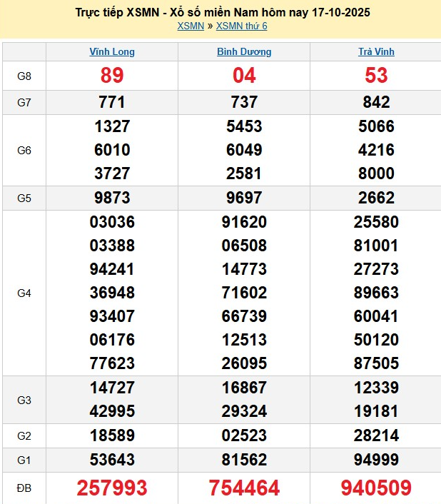Click the page title dated 17-10-2025
The width and height of the screenshot is (441, 504).
[223, 13]
